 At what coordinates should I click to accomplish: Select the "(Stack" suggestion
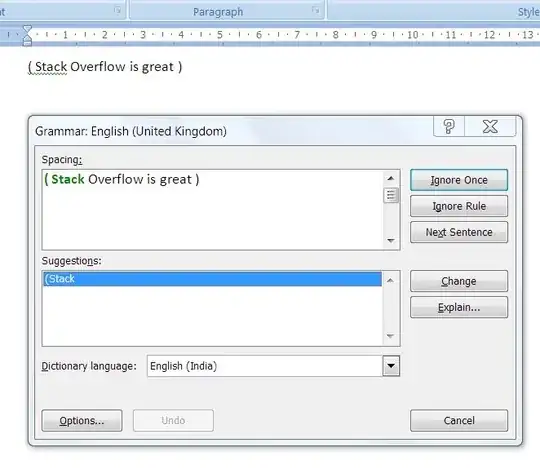[212, 279]
